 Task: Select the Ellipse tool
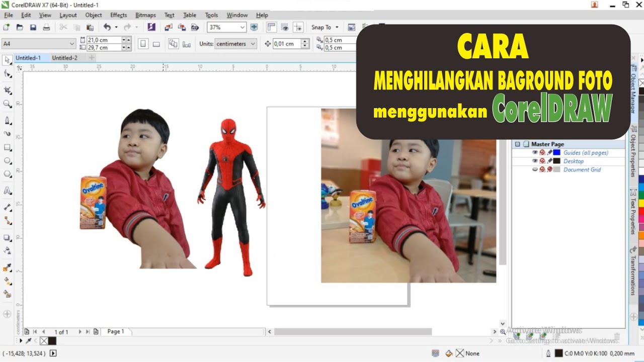(x=8, y=161)
